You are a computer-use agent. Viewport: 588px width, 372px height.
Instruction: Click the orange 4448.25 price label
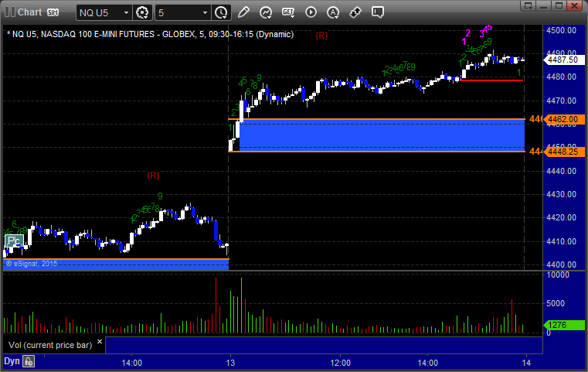563,152
